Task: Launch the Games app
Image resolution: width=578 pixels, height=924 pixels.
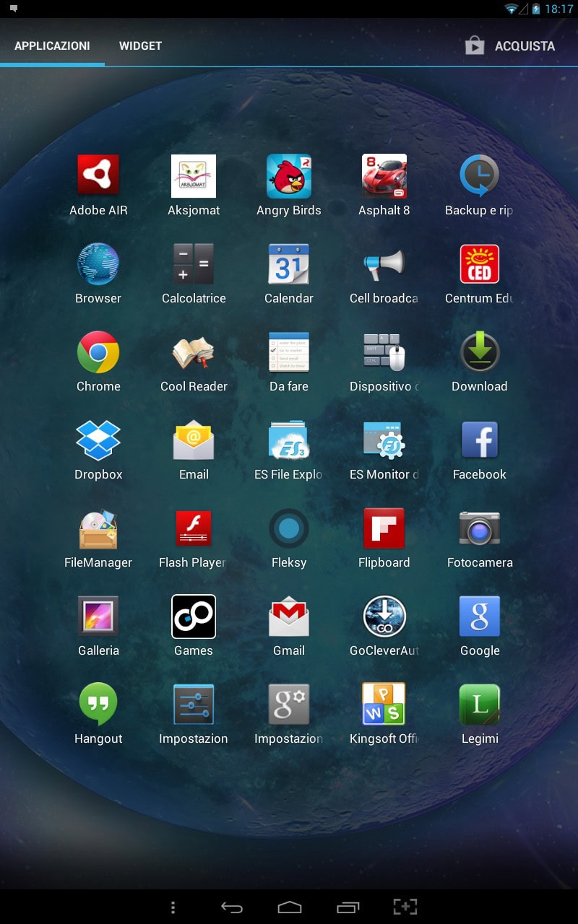Action: 194,616
